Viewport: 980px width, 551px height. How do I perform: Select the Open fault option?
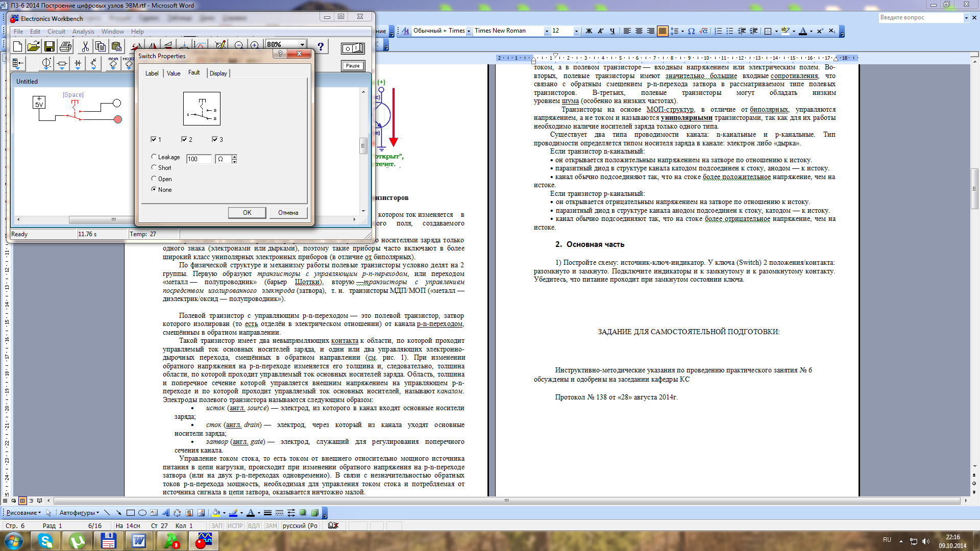tap(154, 179)
